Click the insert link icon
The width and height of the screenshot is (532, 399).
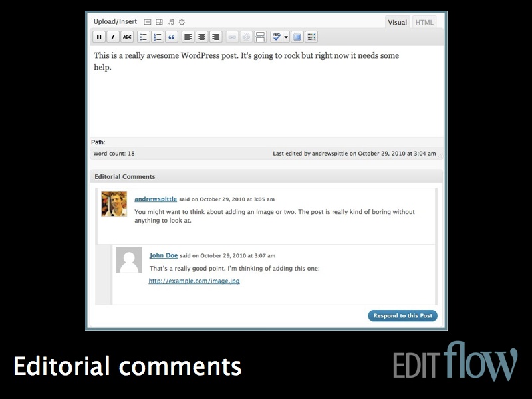pos(232,37)
